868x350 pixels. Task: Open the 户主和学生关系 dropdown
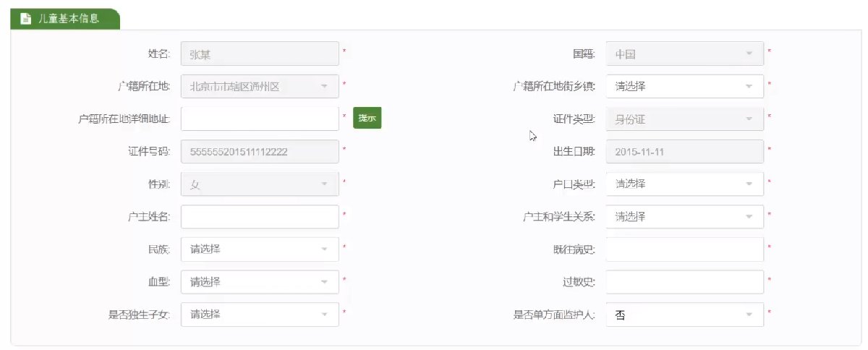tap(684, 217)
